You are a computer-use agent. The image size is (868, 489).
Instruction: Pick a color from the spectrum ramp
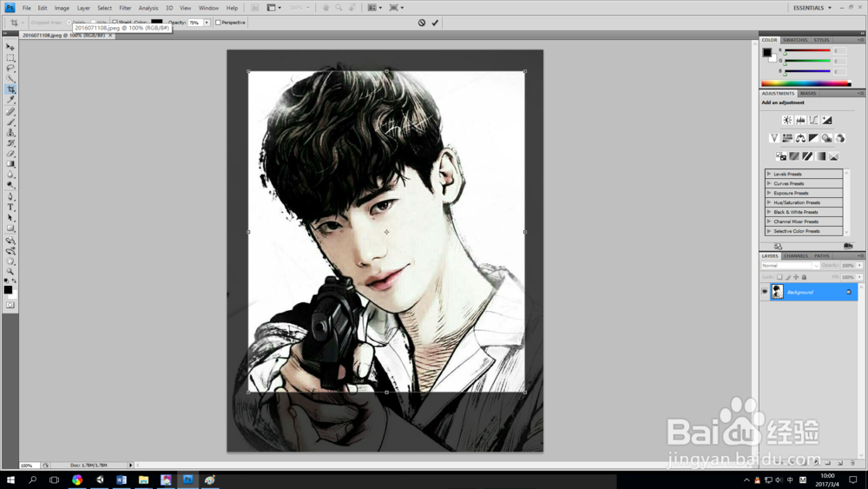pos(806,83)
